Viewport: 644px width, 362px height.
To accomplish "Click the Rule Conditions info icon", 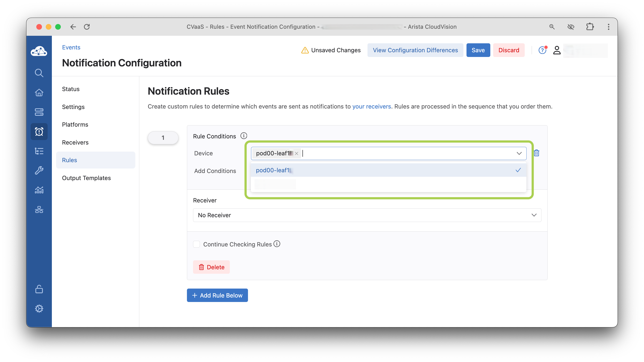I will (244, 136).
